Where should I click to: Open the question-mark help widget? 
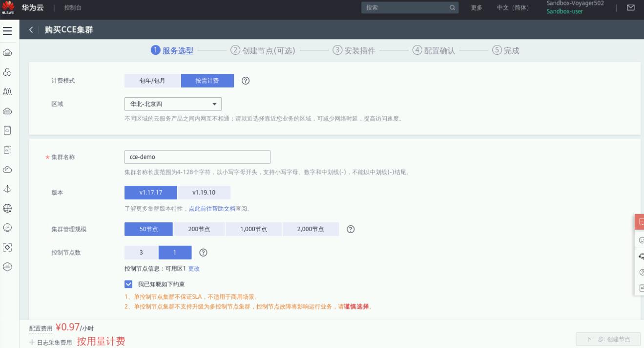641,272
